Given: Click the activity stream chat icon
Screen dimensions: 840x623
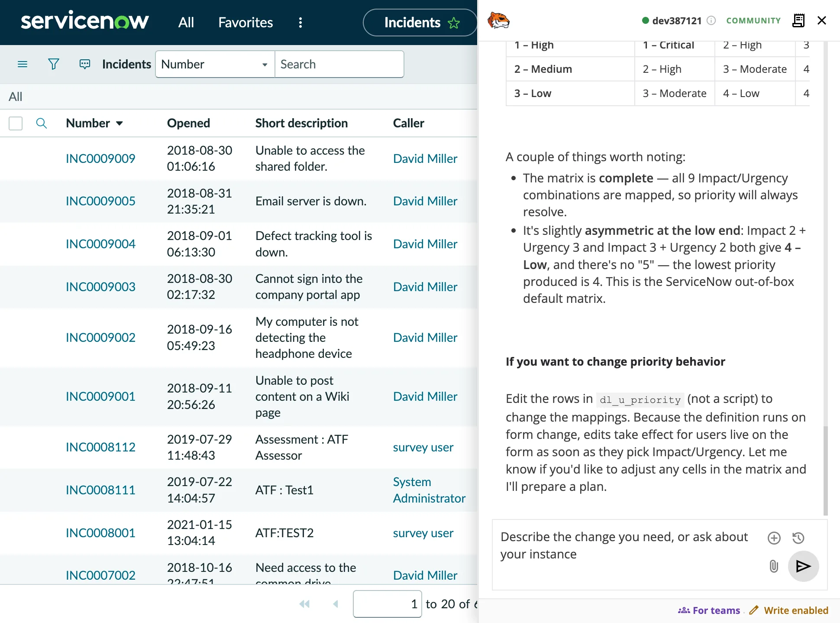Looking at the screenshot, I should [x=85, y=64].
